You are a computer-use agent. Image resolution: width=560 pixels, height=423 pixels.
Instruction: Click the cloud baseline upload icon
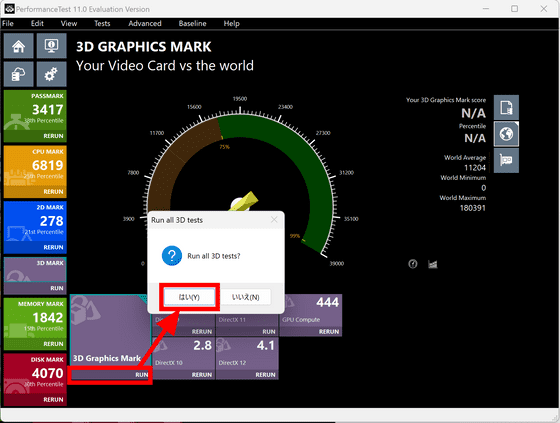click(x=19, y=74)
